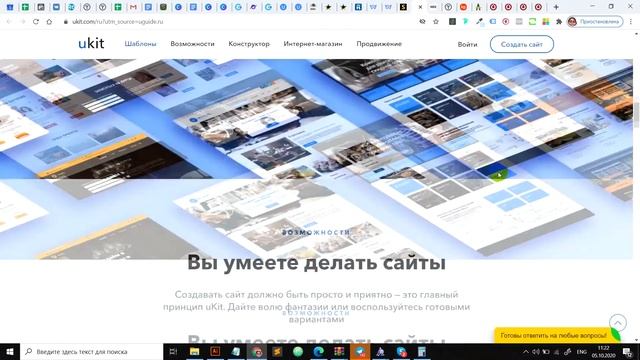
Task: Click the paused profile button Приостановлена
Action: (595, 22)
